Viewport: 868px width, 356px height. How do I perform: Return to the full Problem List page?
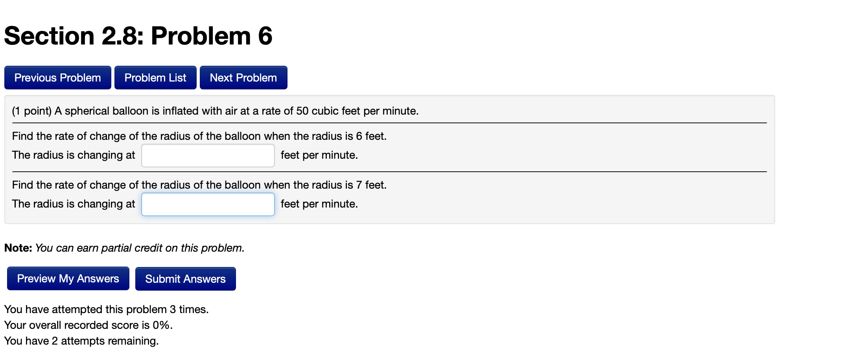click(155, 77)
